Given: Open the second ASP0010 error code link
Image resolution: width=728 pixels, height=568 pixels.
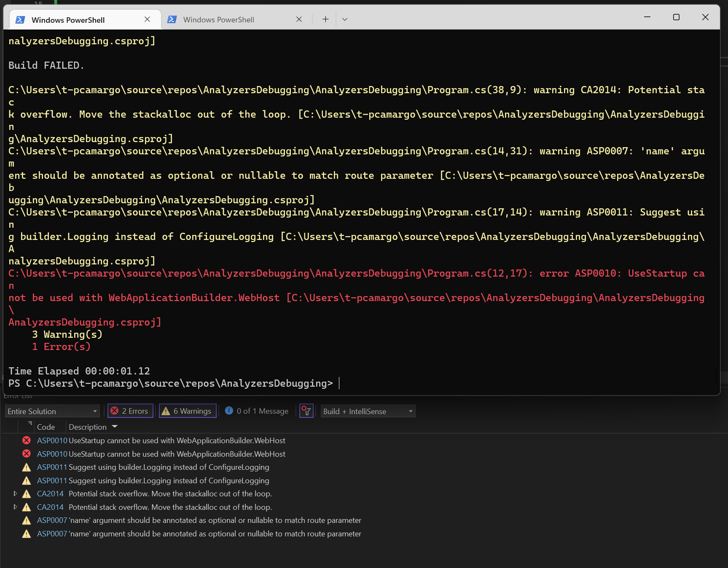Looking at the screenshot, I should tap(52, 454).
